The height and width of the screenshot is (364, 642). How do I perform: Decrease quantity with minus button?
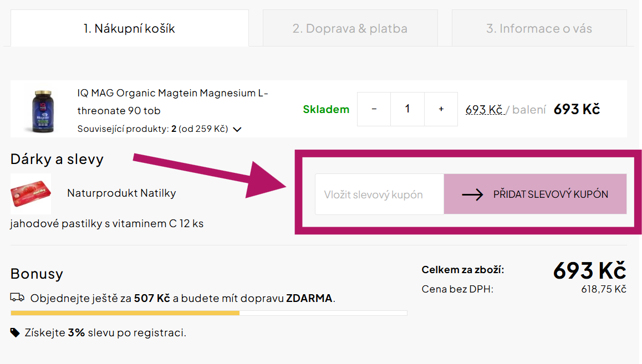[374, 109]
